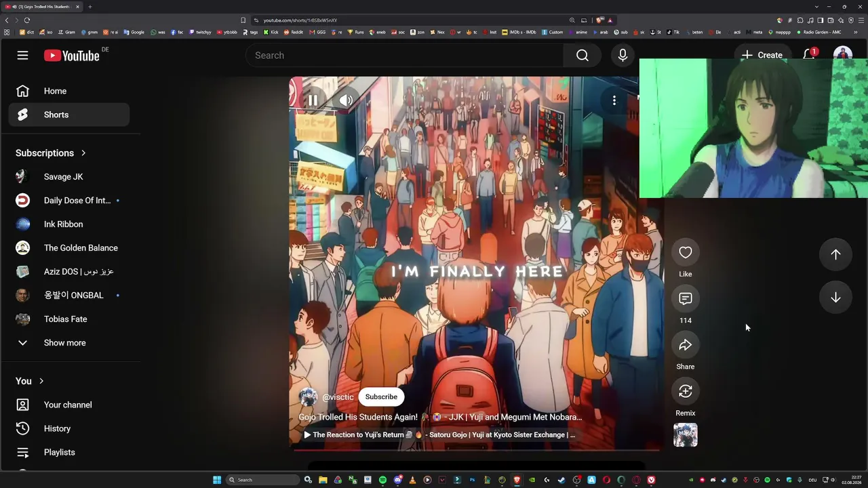Image resolution: width=868 pixels, height=488 pixels.
Task: Expand subscriptions with Show more
Action: coord(69,343)
